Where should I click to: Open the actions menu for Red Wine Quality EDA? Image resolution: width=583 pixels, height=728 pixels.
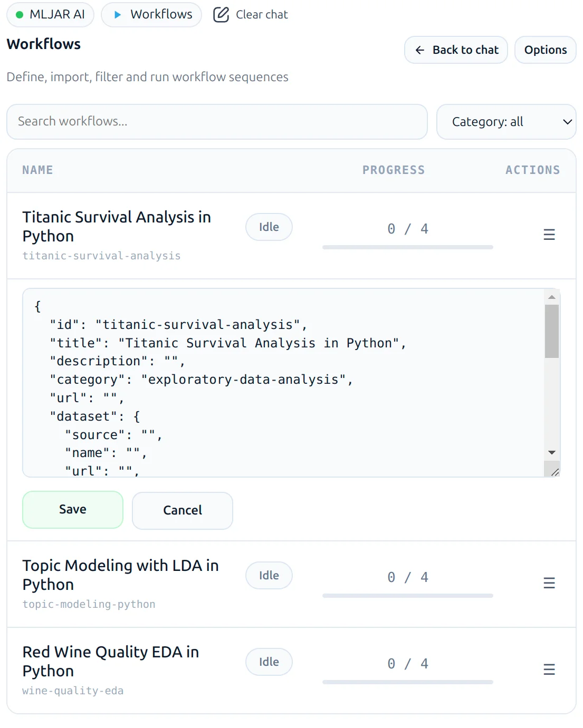point(549,669)
